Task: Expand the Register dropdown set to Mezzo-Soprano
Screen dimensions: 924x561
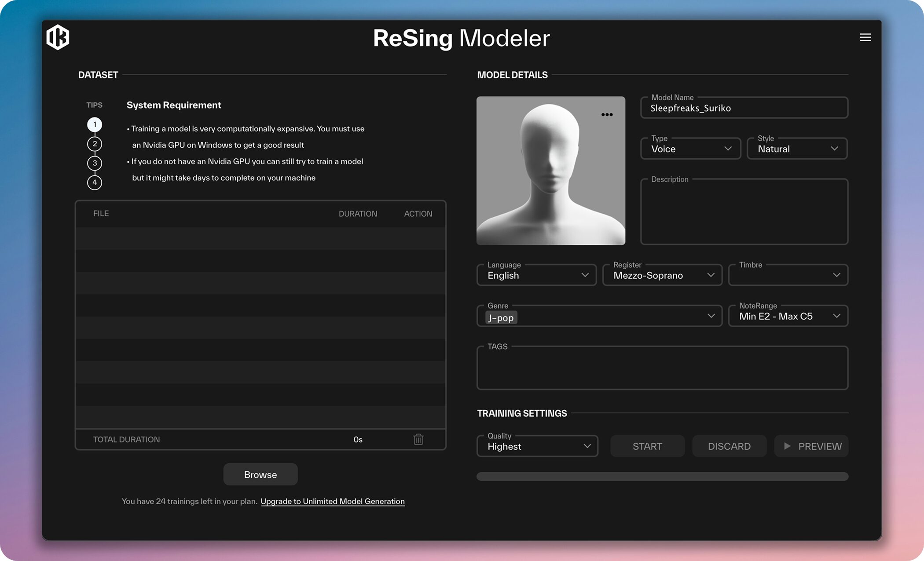Action: (x=662, y=275)
